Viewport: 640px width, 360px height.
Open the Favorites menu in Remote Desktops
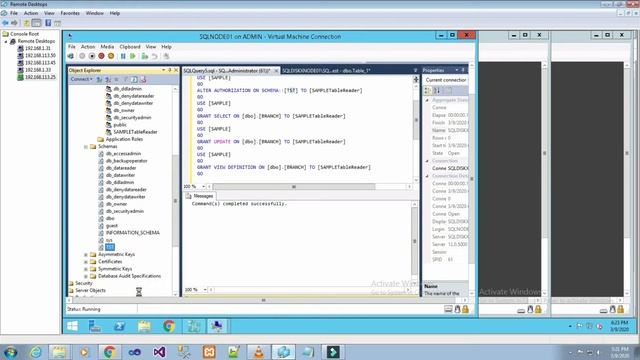pyautogui.click(x=70, y=13)
